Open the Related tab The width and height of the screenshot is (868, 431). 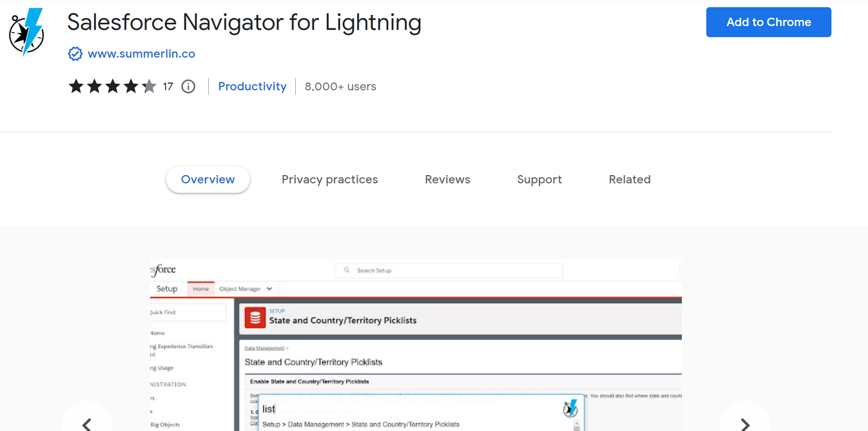[x=630, y=179]
